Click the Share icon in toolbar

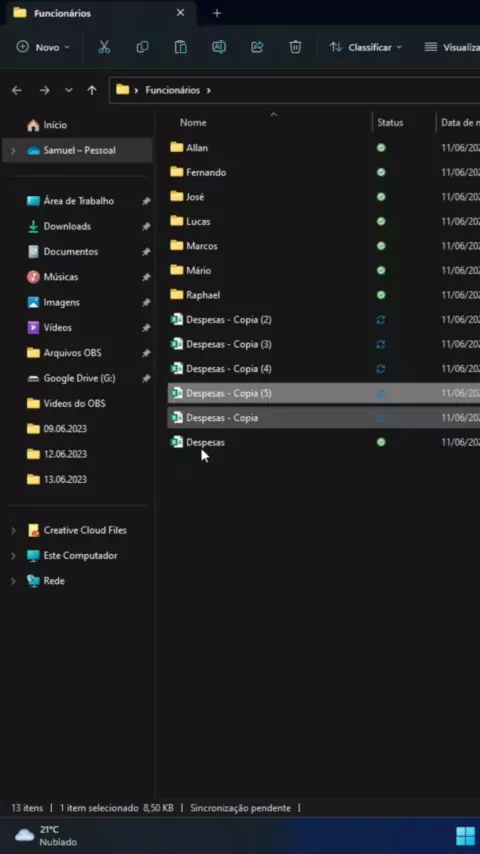pyautogui.click(x=257, y=47)
